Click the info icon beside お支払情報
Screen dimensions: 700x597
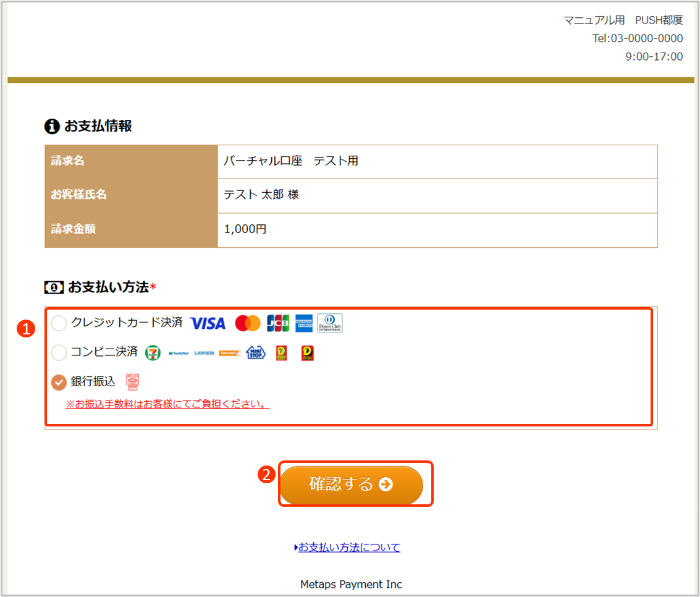pyautogui.click(x=52, y=127)
